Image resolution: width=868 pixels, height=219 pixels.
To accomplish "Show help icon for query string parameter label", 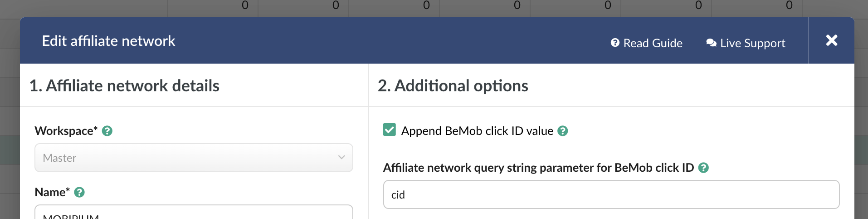I will coord(703,168).
